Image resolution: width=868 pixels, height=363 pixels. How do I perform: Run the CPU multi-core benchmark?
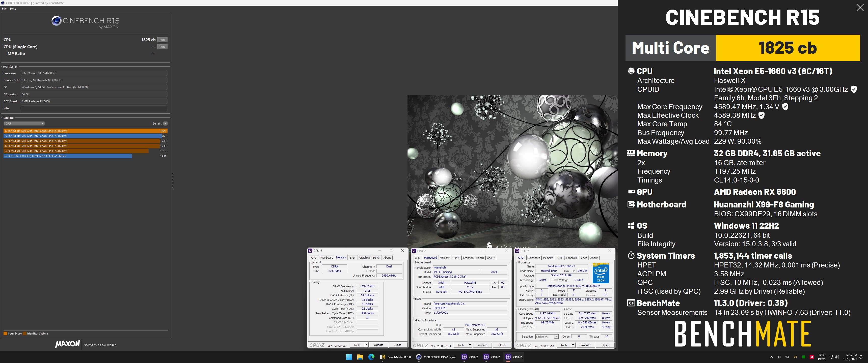click(x=162, y=40)
